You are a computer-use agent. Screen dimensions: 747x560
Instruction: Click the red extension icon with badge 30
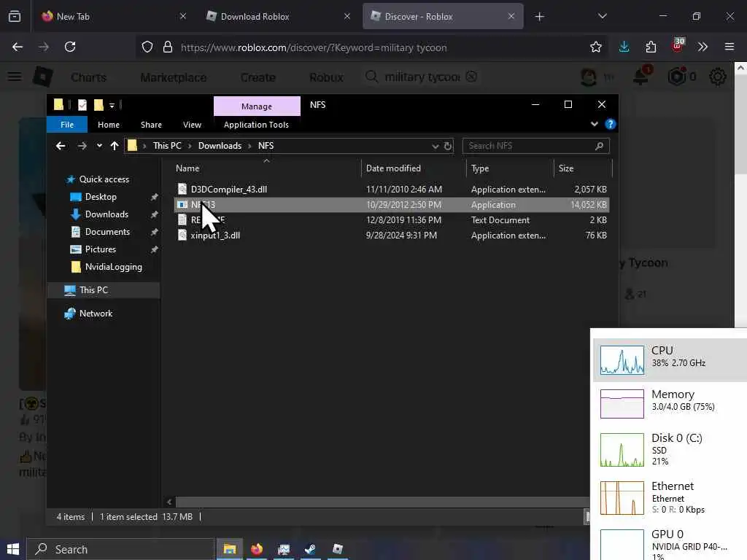tap(678, 45)
